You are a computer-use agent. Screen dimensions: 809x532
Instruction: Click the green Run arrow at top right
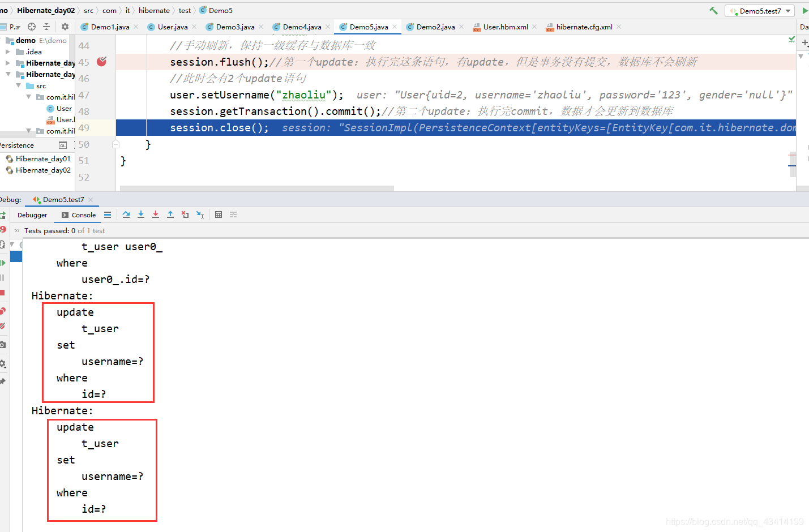click(805, 10)
